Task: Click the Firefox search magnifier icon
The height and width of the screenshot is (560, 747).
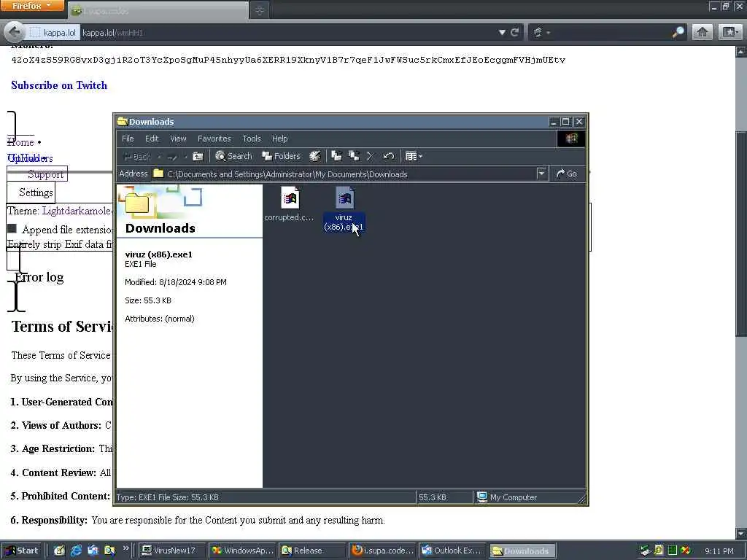Action: 678,32
